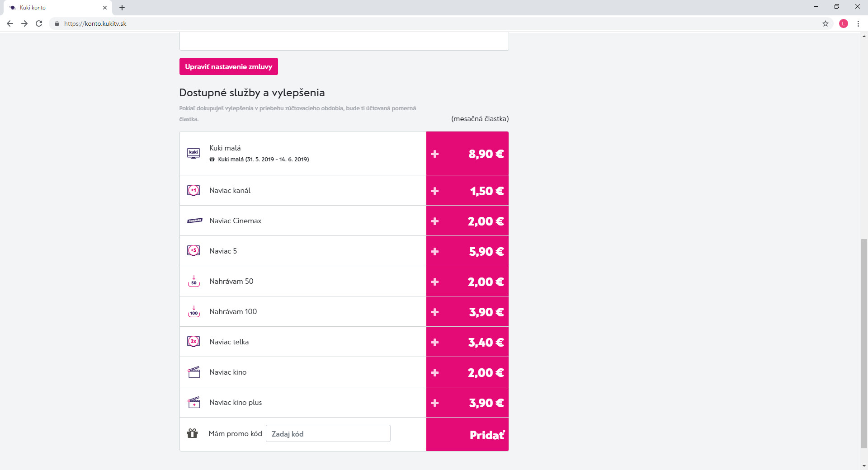868x470 pixels.
Task: Click the 1,50 € price button
Action: tap(467, 191)
